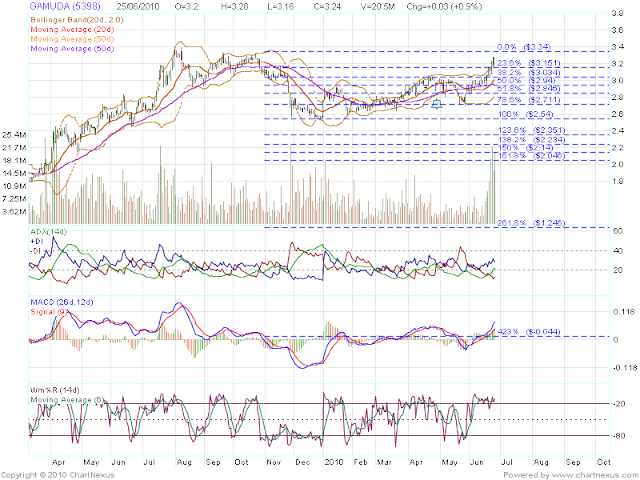
Task: Click the 50.0% ($2.94) Fibonacci label
Action: point(526,80)
